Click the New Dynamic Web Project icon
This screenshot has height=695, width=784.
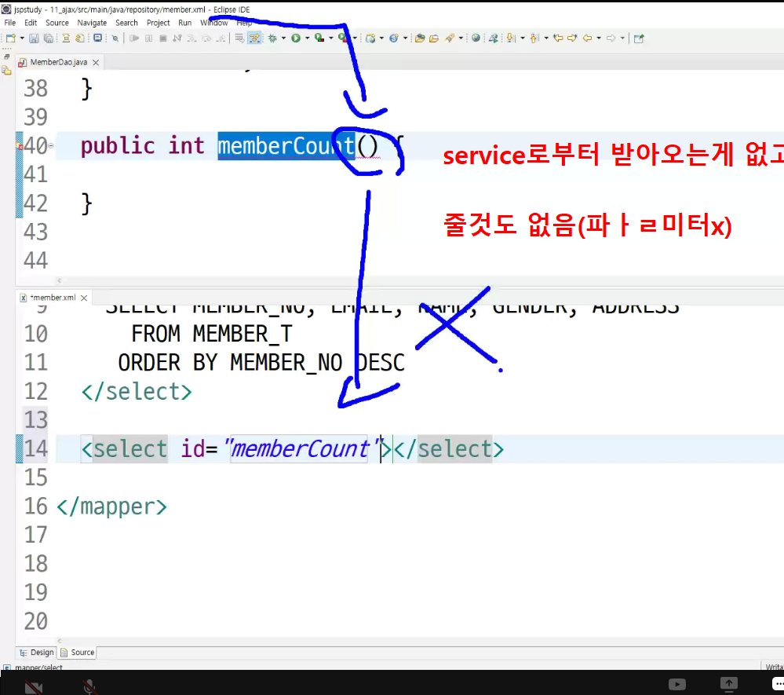[x=370, y=38]
